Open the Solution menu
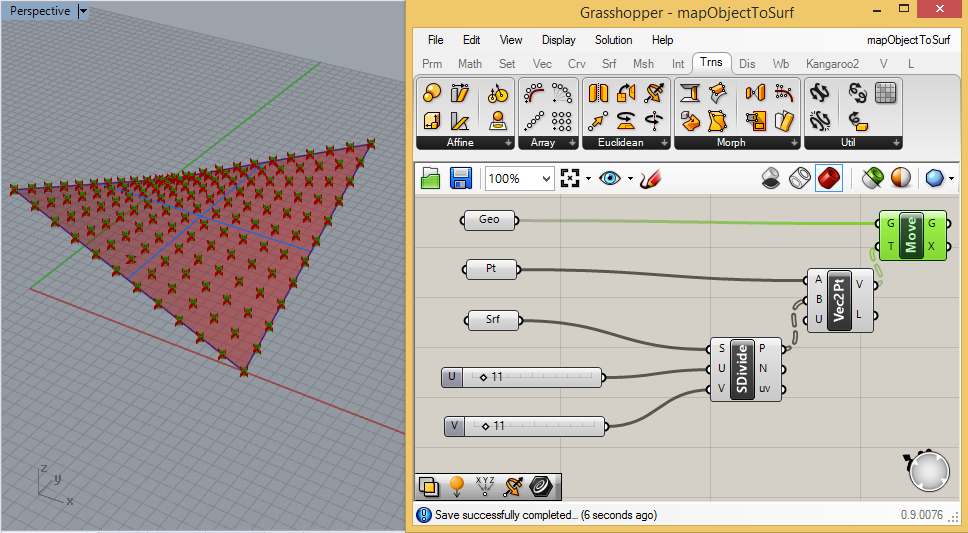Image resolution: width=968 pixels, height=533 pixels. pos(613,40)
